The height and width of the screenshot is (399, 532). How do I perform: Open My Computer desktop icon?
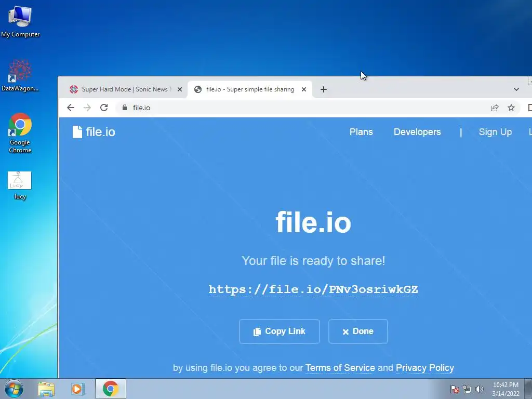tap(20, 22)
